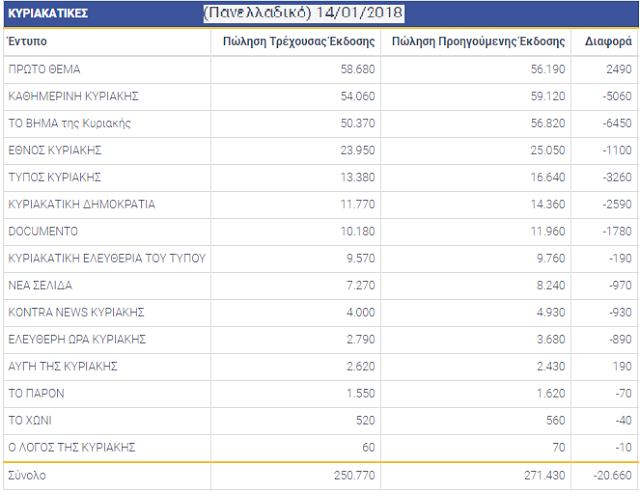This screenshot has width=640, height=492.
Task: Click previous sales value 9.760
Action: pyautogui.click(x=551, y=258)
